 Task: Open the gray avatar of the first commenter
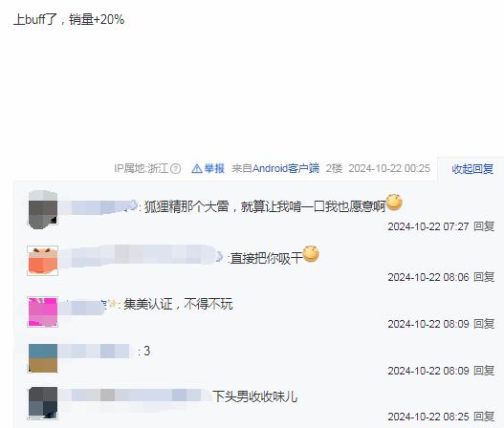point(43,209)
